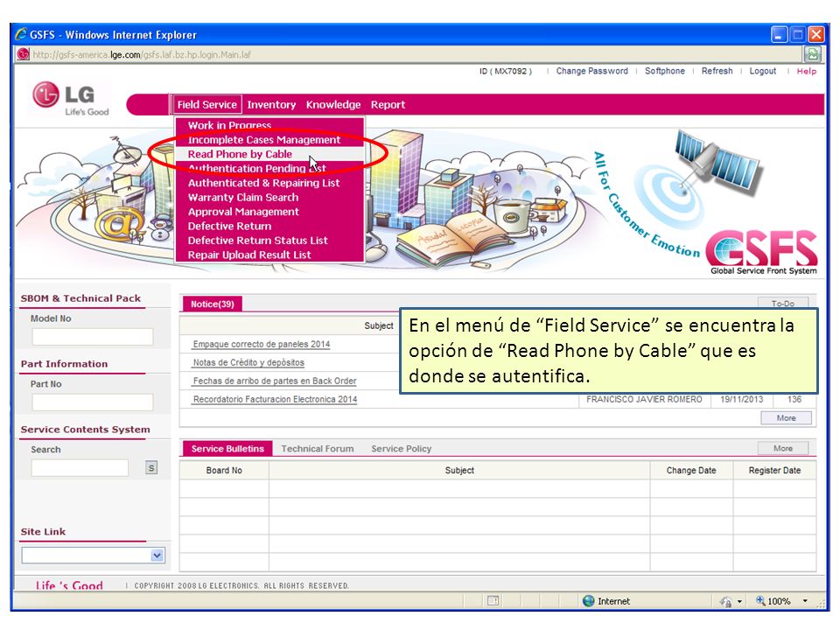
Task: Click More button beside Service Policy tab
Action: [x=782, y=448]
